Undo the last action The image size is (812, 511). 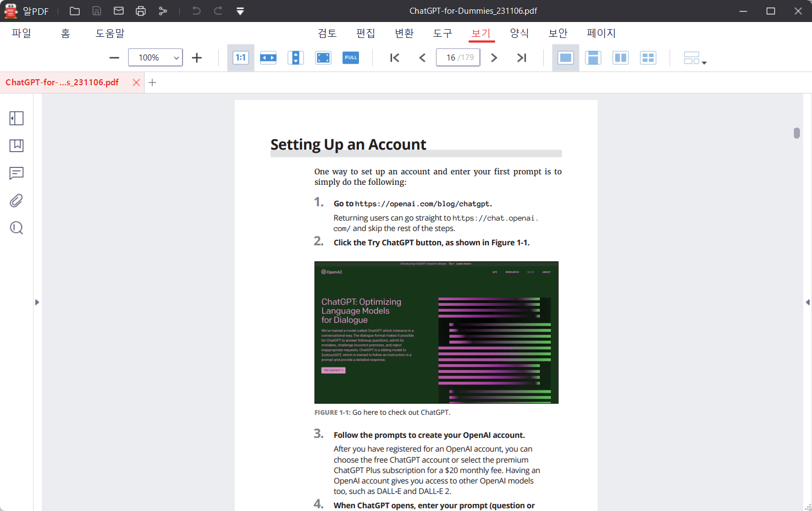(196, 11)
